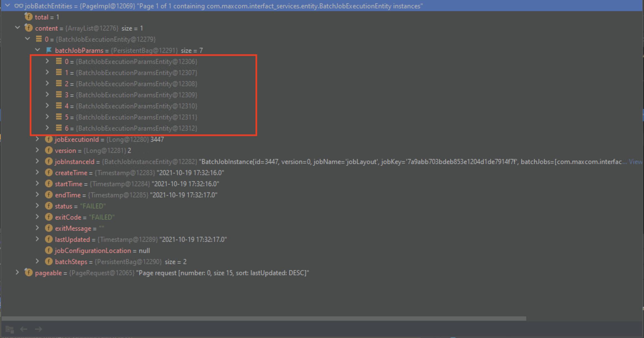The height and width of the screenshot is (338, 644).
Task: Click list element icon of BatchJobExecutionEntity@12279
Action: click(39, 39)
